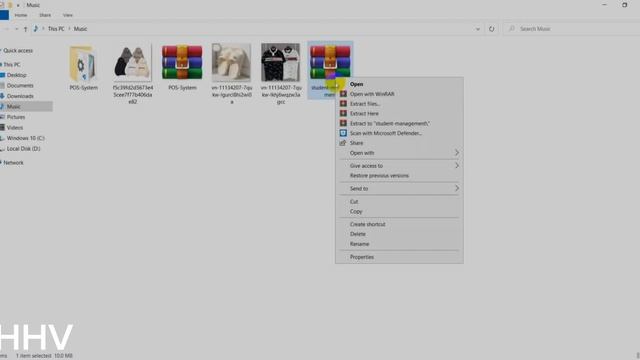Select This PC in the sidebar
Image resolution: width=640 pixels, height=360 pixels.
[12, 64]
